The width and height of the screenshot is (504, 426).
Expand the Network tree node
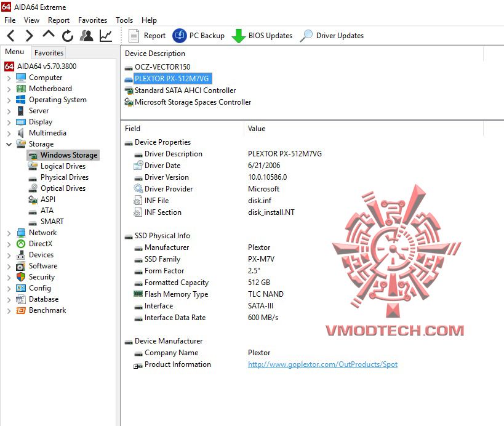tap(9, 233)
